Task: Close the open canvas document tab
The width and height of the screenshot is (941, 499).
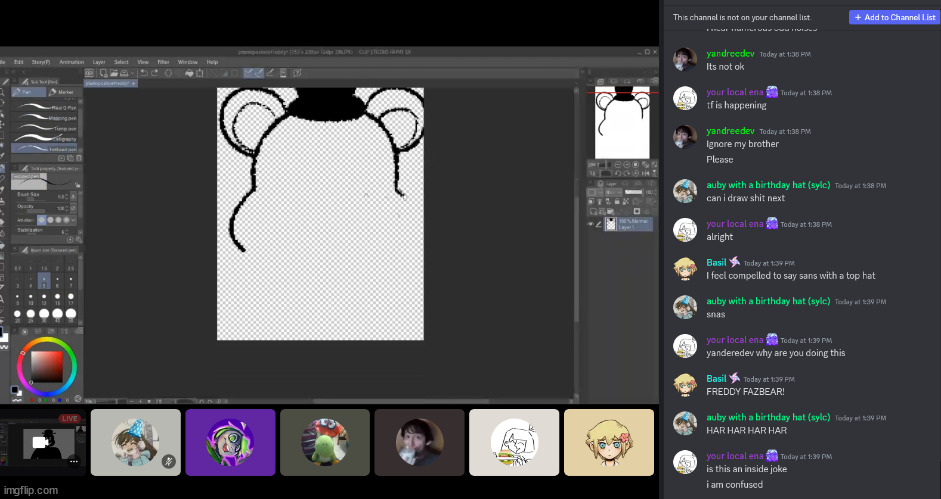Action: [134, 83]
